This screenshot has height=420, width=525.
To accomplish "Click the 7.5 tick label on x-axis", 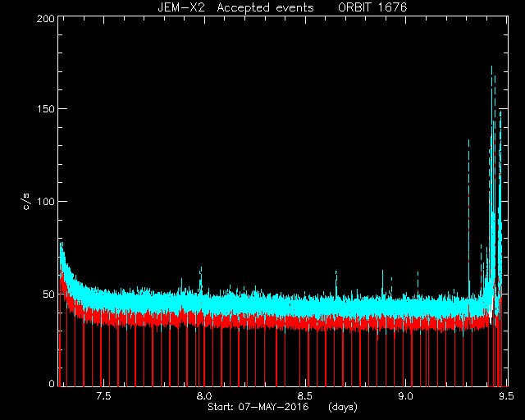I will 103,396.
